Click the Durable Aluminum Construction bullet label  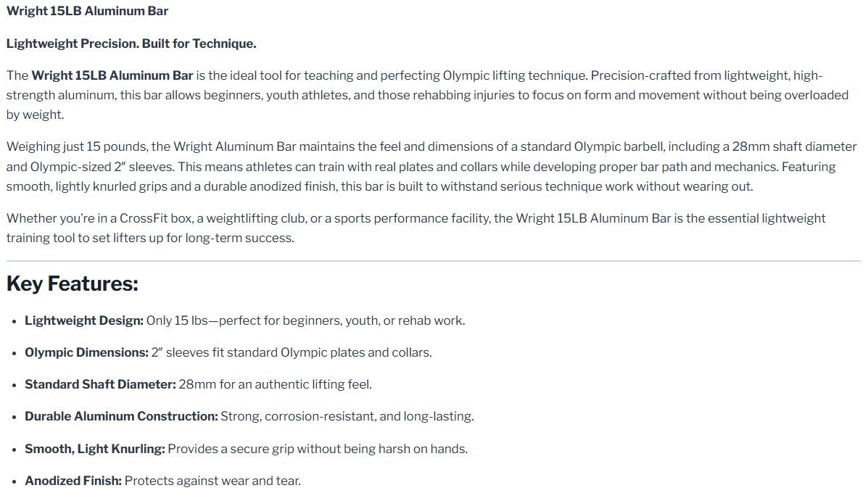(x=121, y=416)
